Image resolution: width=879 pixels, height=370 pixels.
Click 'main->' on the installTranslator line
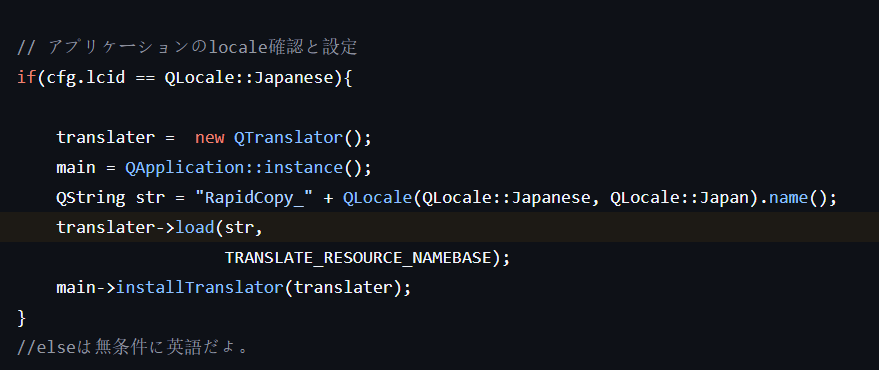[x=86, y=287]
